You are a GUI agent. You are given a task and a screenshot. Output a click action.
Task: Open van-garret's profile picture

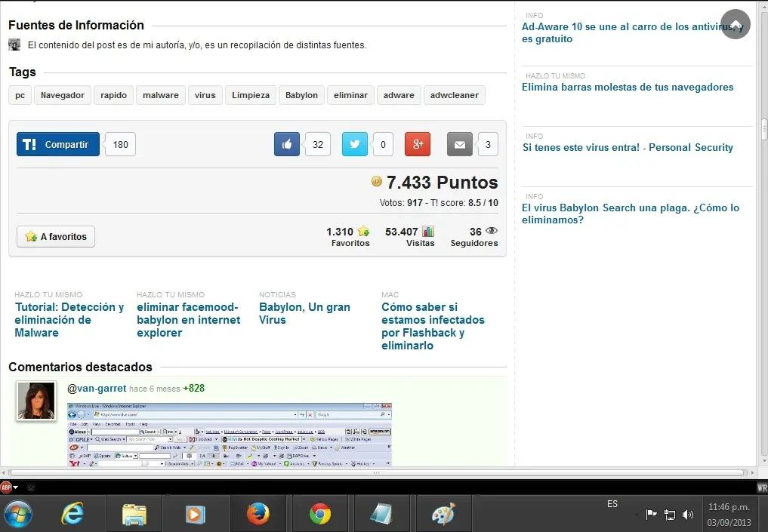click(36, 401)
